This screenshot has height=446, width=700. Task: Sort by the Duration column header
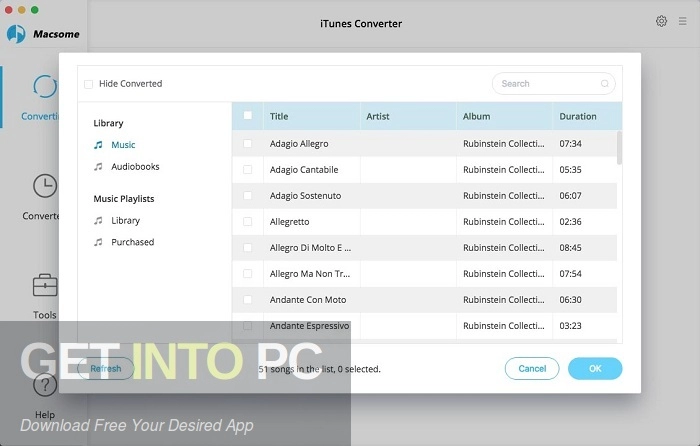(x=587, y=116)
